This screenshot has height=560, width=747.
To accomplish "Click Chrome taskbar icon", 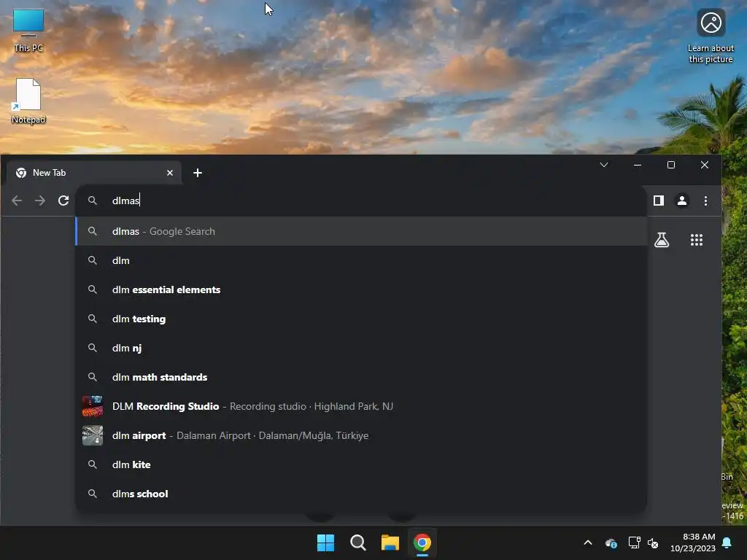I will point(422,542).
